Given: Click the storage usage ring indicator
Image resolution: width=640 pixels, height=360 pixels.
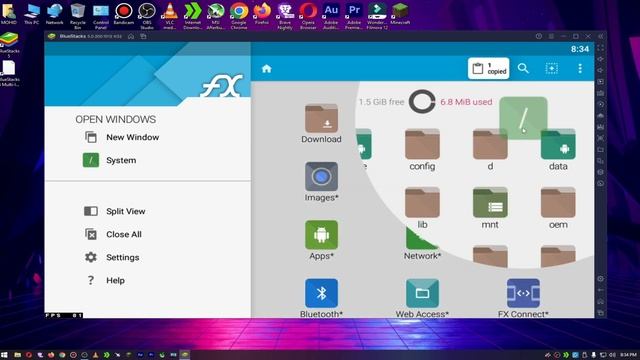Looking at the screenshot, I should click(422, 102).
